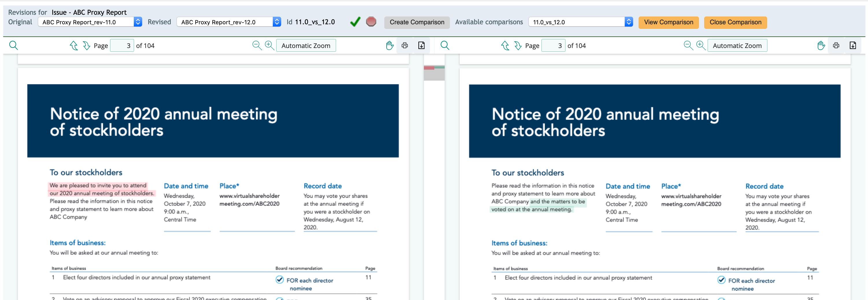The width and height of the screenshot is (868, 300).
Task: Click the View Comparison button
Action: (668, 22)
